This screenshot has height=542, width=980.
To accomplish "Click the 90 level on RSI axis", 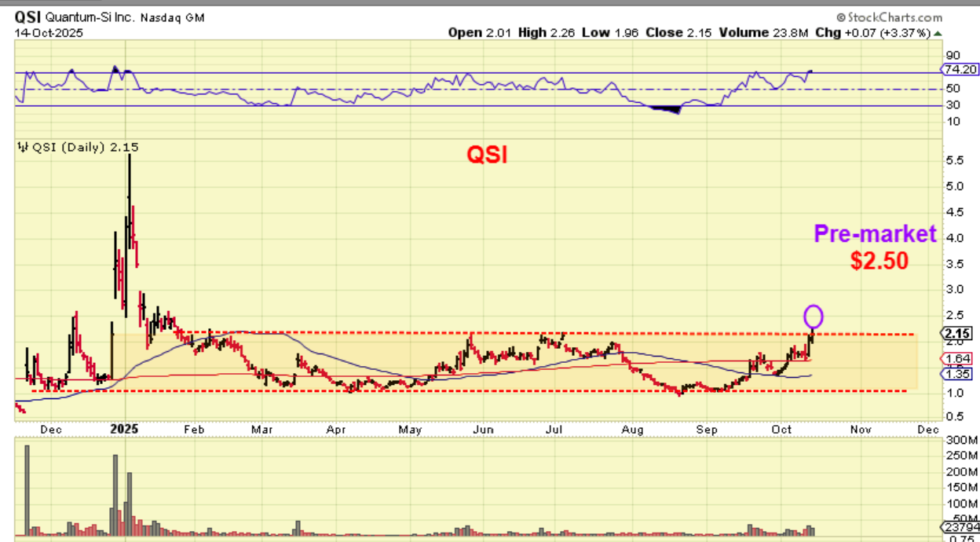I will tap(954, 55).
